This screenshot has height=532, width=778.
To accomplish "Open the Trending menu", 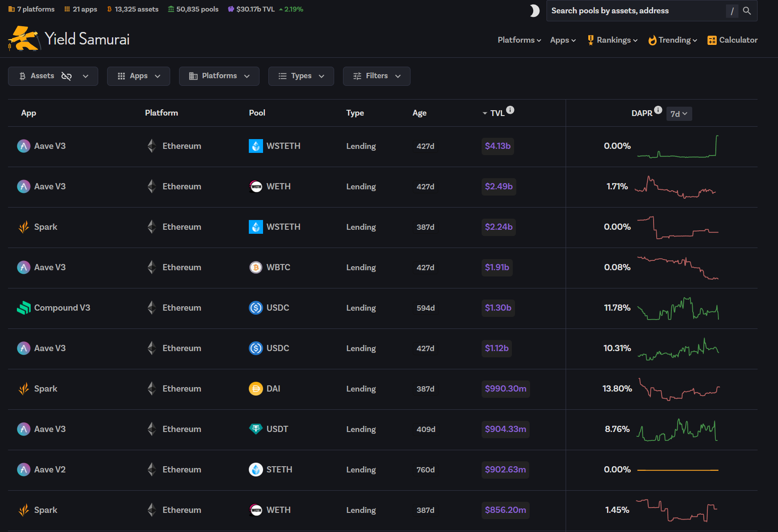I will pyautogui.click(x=673, y=40).
